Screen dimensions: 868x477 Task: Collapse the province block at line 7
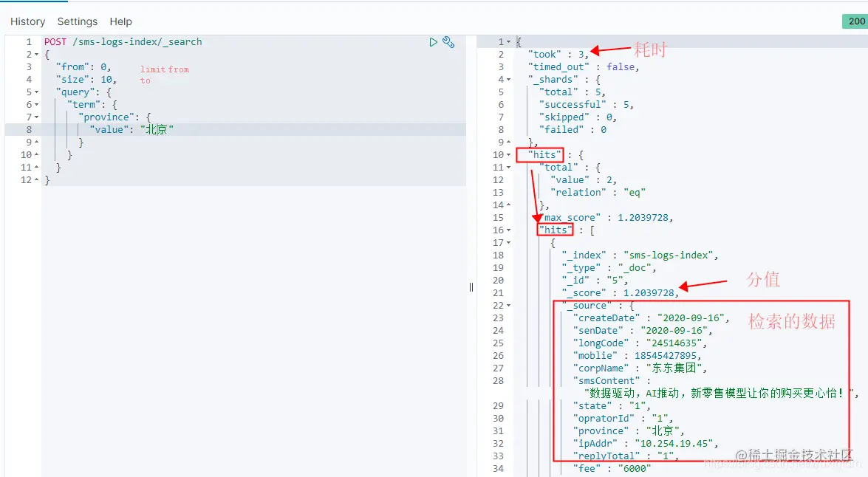click(36, 117)
